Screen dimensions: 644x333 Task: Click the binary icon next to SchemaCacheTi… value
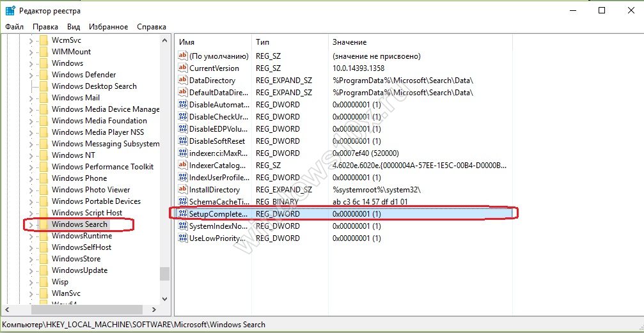pyautogui.click(x=183, y=202)
